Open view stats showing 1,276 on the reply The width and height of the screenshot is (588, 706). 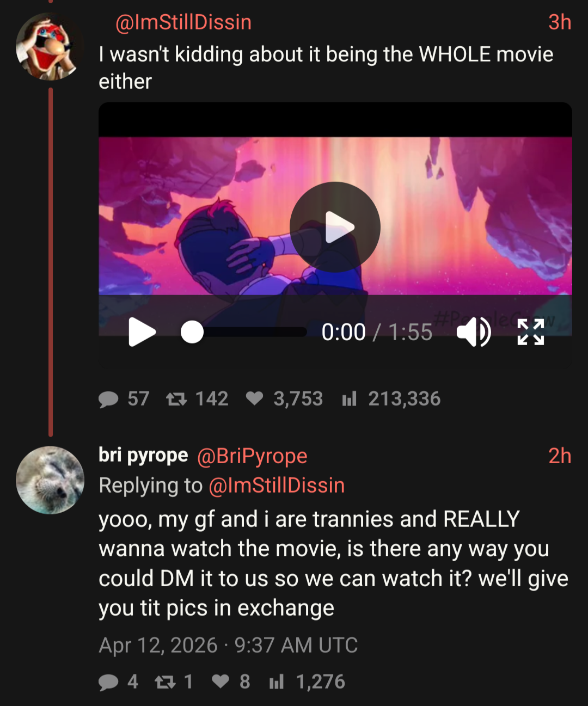tap(277, 682)
